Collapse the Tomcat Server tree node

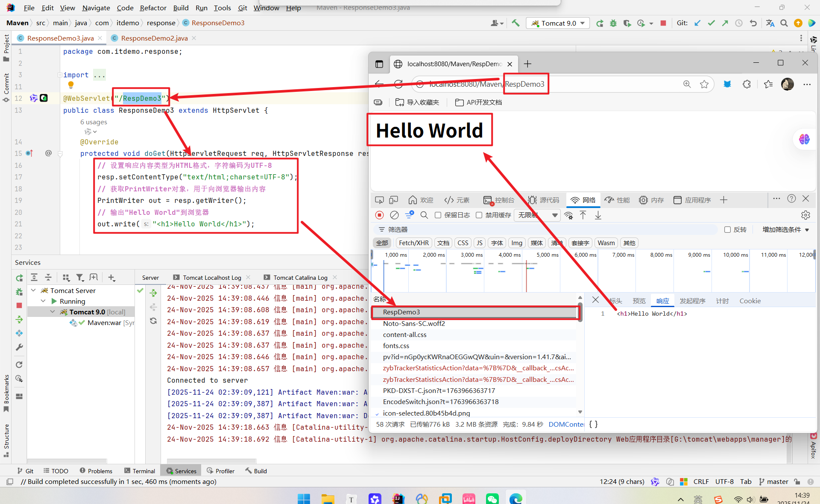[x=33, y=290]
